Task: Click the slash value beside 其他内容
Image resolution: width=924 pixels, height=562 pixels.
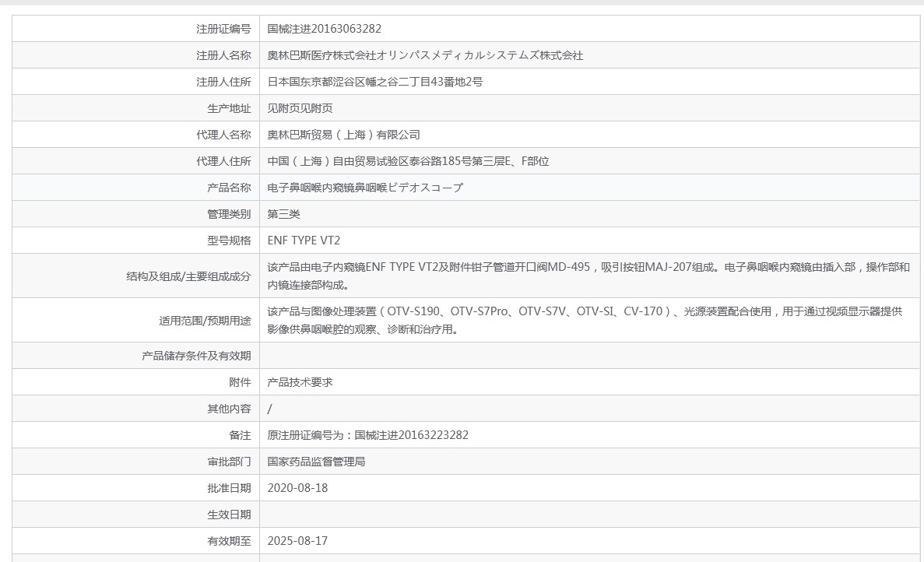Action: tap(270, 409)
